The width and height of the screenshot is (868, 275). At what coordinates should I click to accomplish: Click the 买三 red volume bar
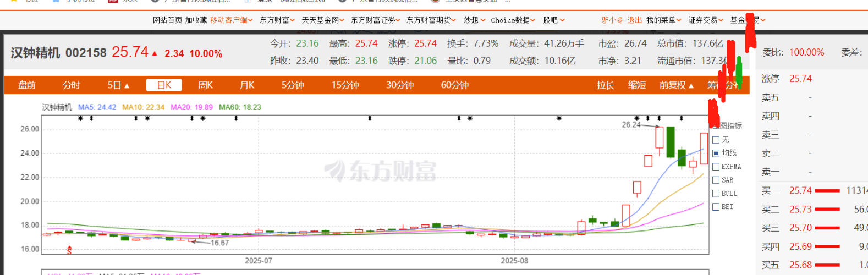[827, 228]
